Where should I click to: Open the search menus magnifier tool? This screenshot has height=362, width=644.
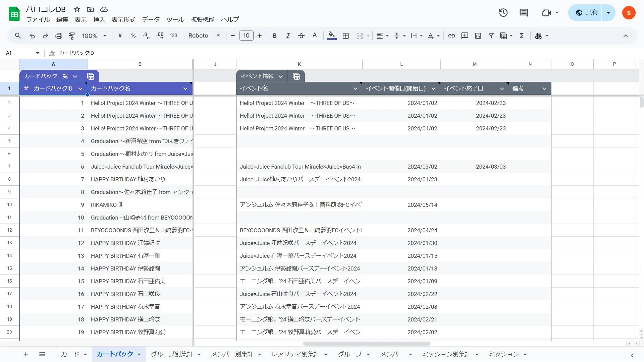18,36
